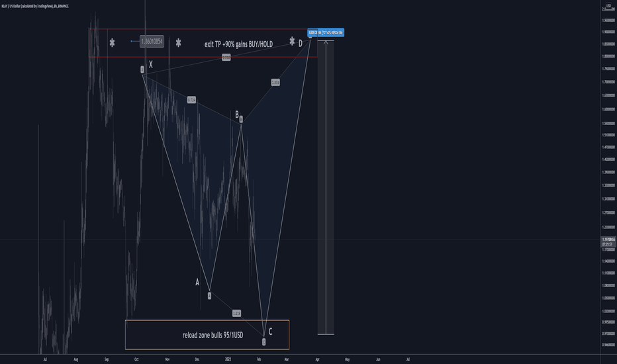Click the Aug label on time axis

tap(76, 359)
